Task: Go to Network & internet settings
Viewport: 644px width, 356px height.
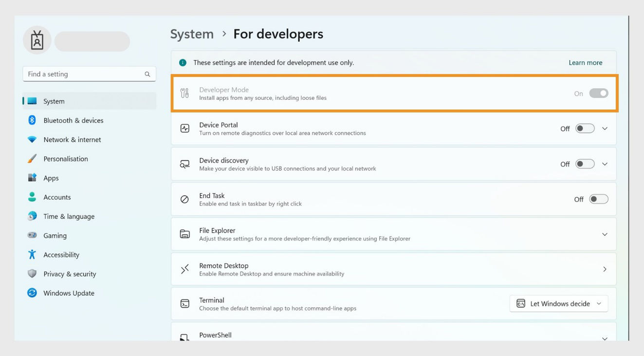Action: [90, 140]
